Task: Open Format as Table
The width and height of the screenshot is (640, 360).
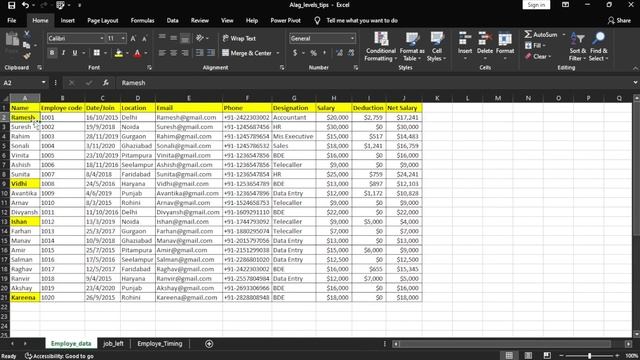Action: (x=412, y=47)
